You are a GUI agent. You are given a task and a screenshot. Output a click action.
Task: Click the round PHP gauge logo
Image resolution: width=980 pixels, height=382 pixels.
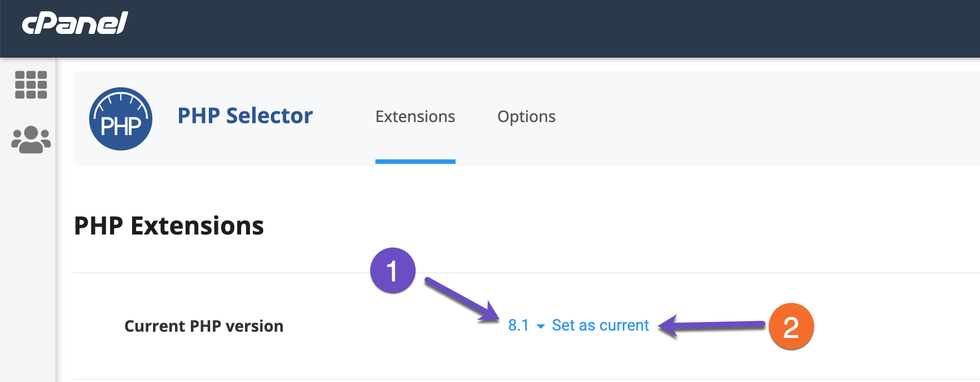coord(121,119)
